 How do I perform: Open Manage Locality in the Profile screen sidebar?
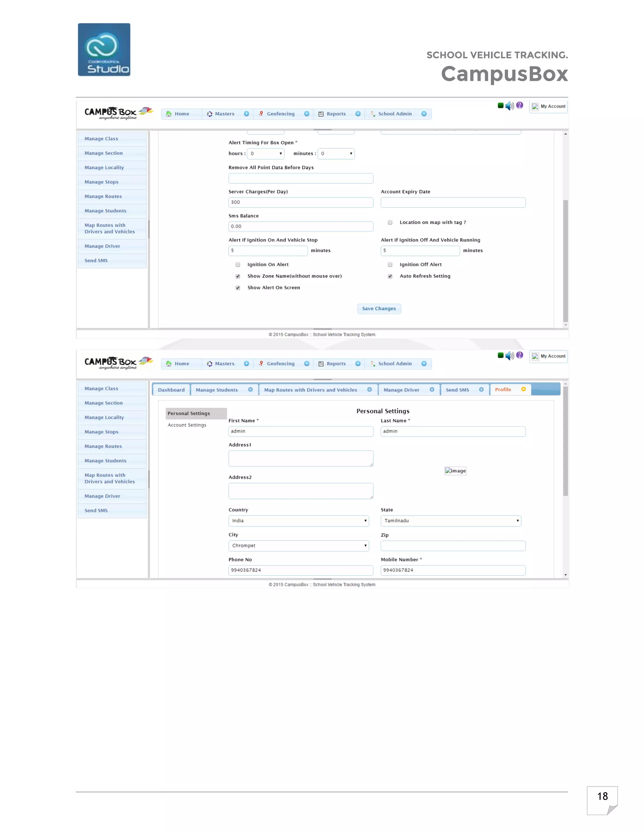pyautogui.click(x=112, y=417)
